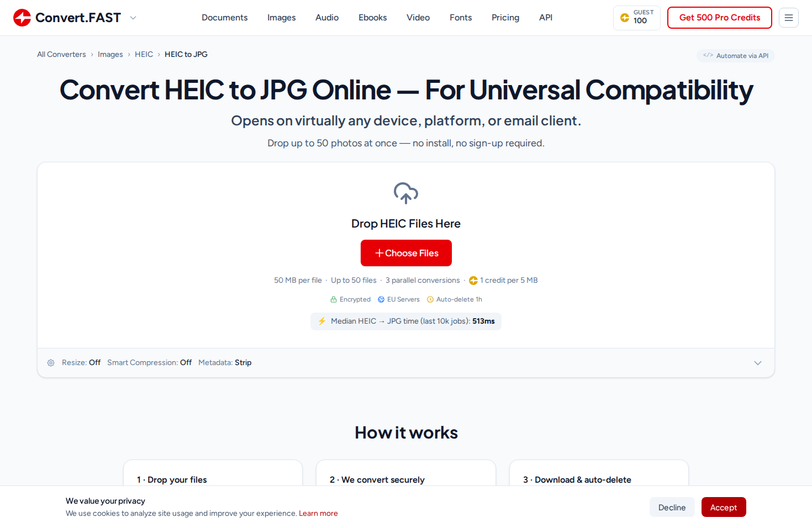The height and width of the screenshot is (528, 812).
Task: Click the Drop HEIC Files Here text
Action: click(x=406, y=224)
